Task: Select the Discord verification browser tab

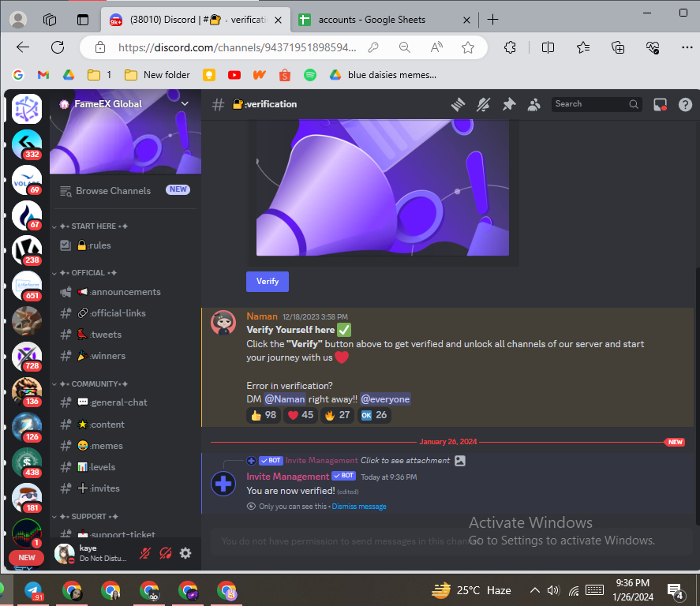Action: [196, 20]
